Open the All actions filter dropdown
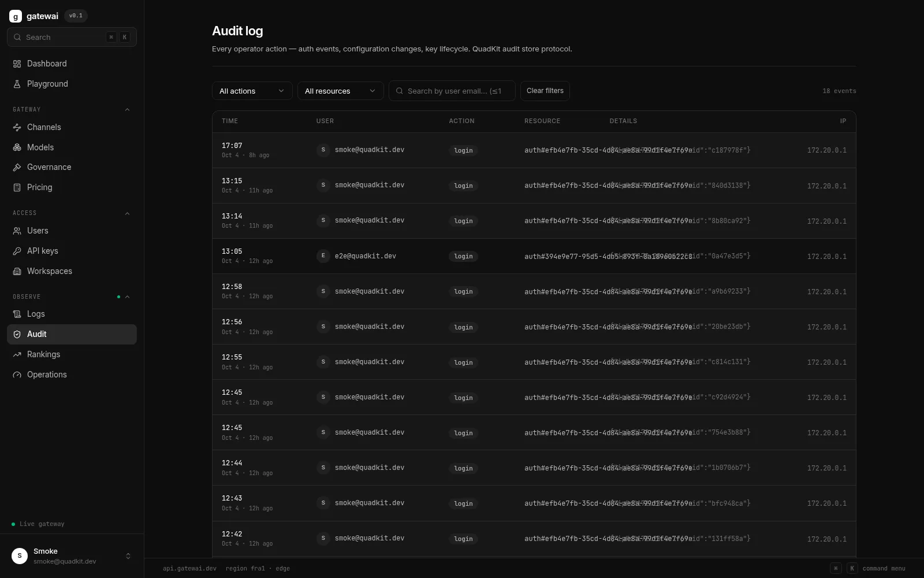Viewport: 924px width, 578px height. pyautogui.click(x=252, y=91)
